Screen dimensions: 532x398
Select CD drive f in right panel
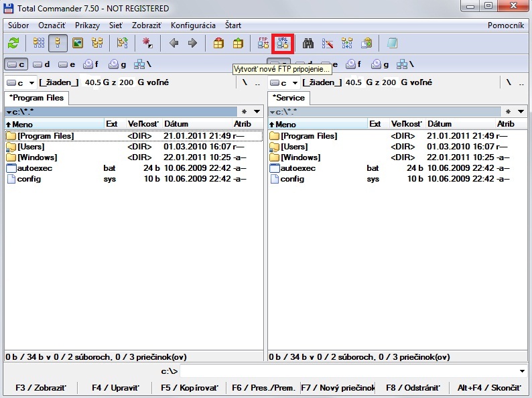coord(354,64)
